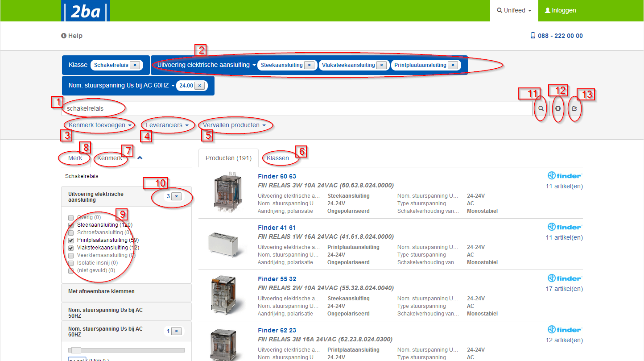Switch to the Merk tab
This screenshot has width=644, height=361.
click(x=75, y=158)
